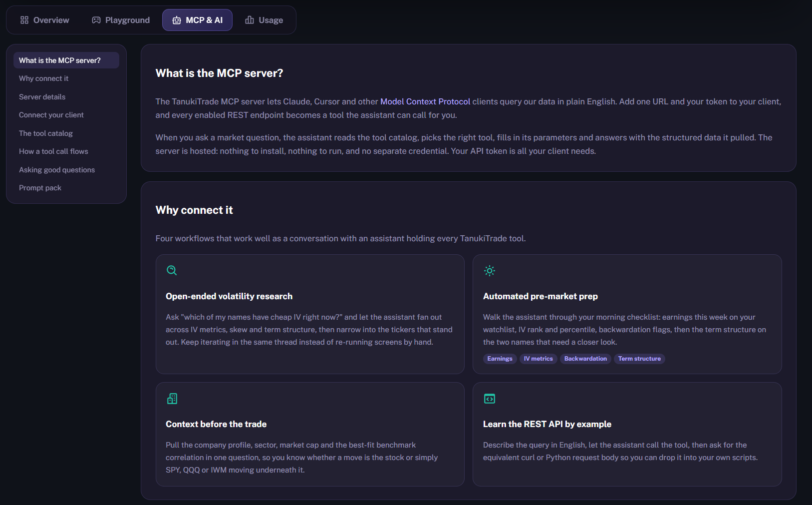The image size is (812, 505).
Task: Click the MCP & AI robot icon
Action: [177, 20]
